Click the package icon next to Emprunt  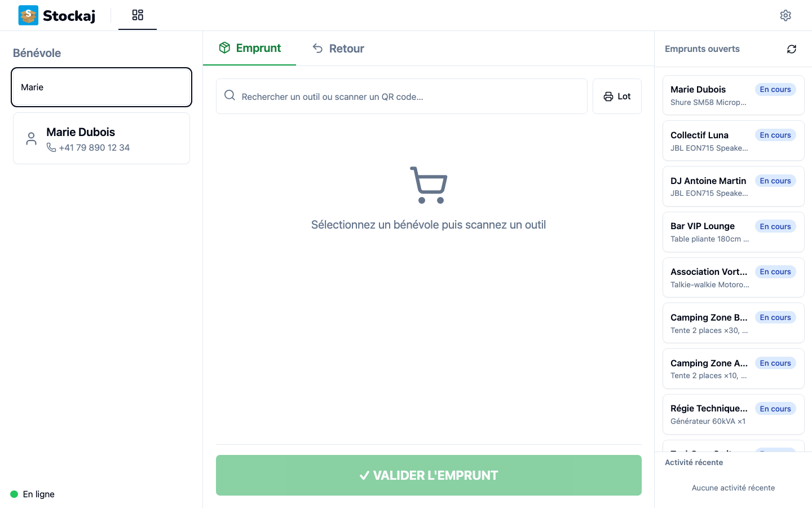point(225,48)
